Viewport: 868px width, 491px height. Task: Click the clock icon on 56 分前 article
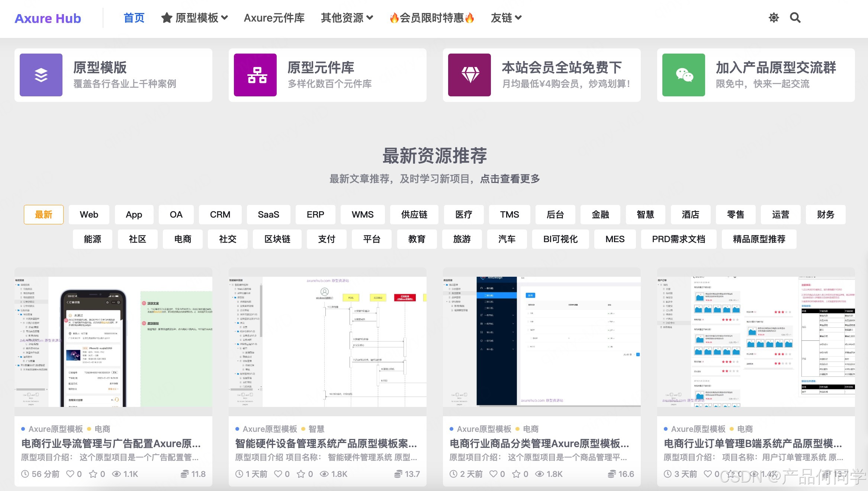[25, 474]
